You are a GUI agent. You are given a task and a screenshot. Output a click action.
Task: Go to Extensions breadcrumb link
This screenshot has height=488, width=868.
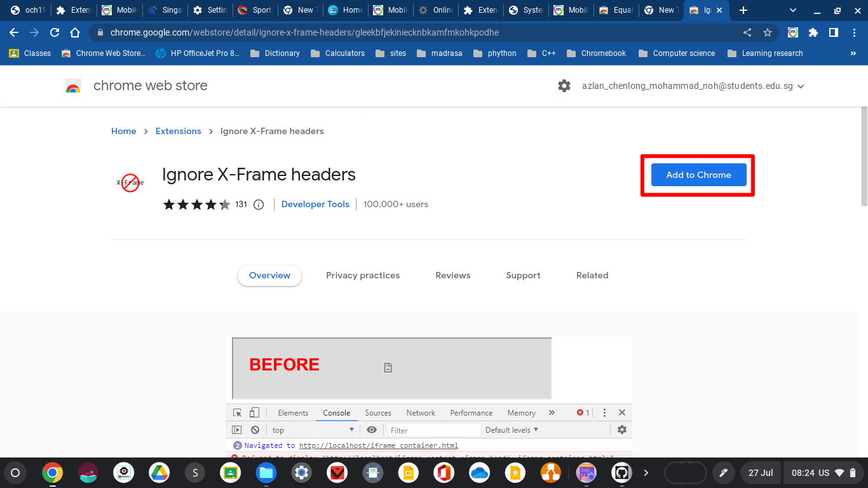click(178, 131)
